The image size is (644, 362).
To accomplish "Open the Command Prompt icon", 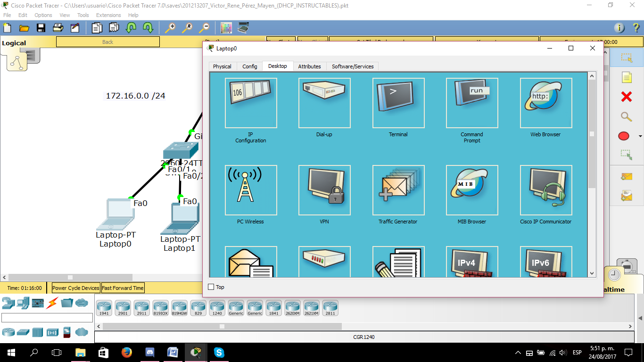I will (472, 103).
